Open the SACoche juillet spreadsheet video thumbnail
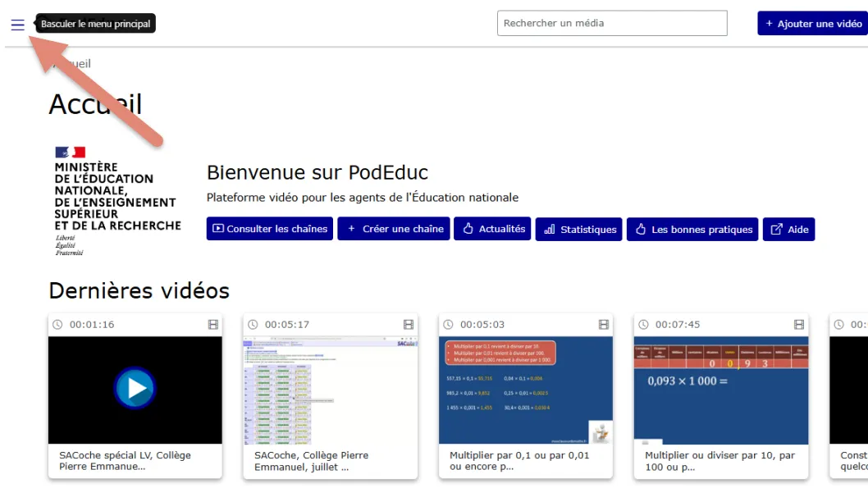 (331, 390)
